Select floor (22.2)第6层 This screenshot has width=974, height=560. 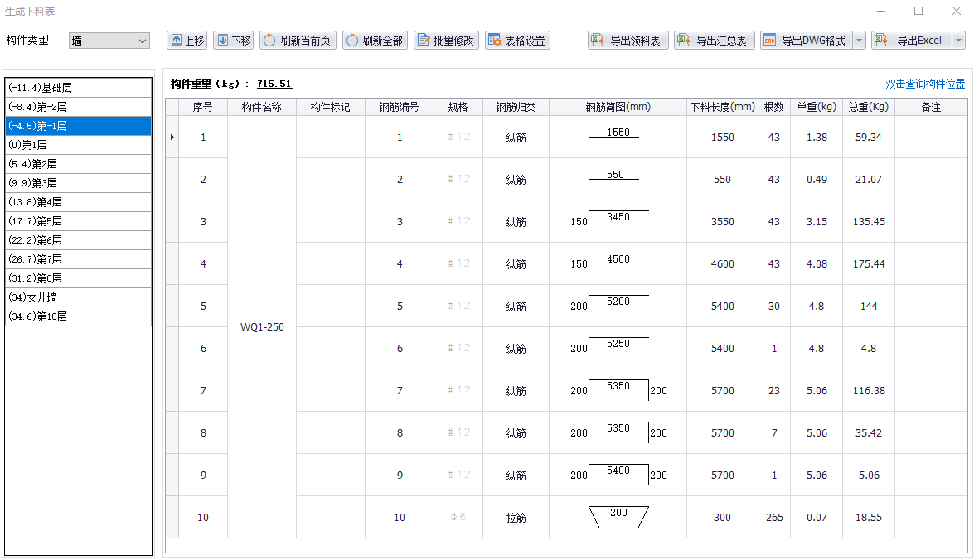[x=78, y=240]
